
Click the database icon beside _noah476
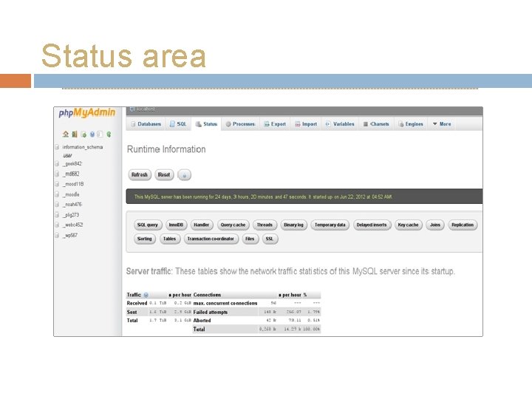click(57, 204)
